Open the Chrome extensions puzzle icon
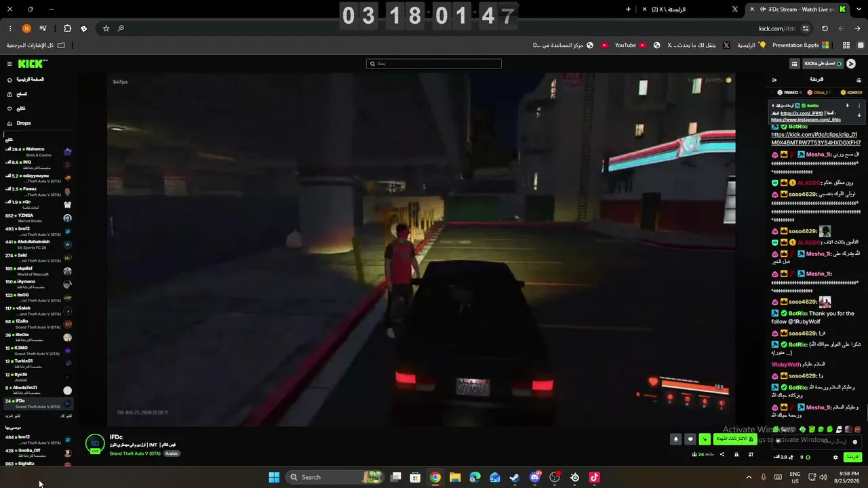This screenshot has width=868, height=488. 67,28
